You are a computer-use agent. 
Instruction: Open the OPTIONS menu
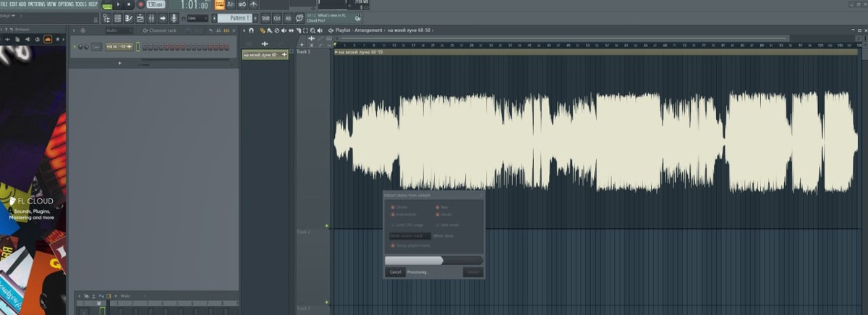66,4
